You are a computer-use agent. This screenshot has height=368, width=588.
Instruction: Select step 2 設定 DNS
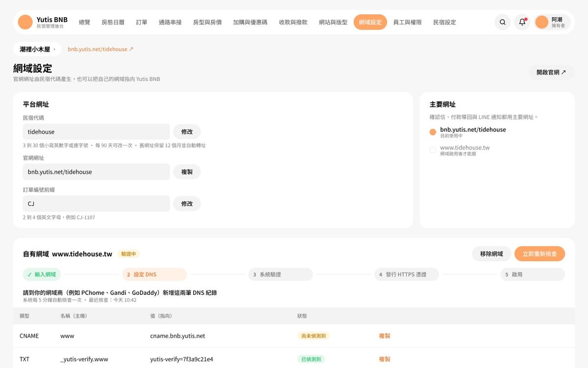(154, 274)
